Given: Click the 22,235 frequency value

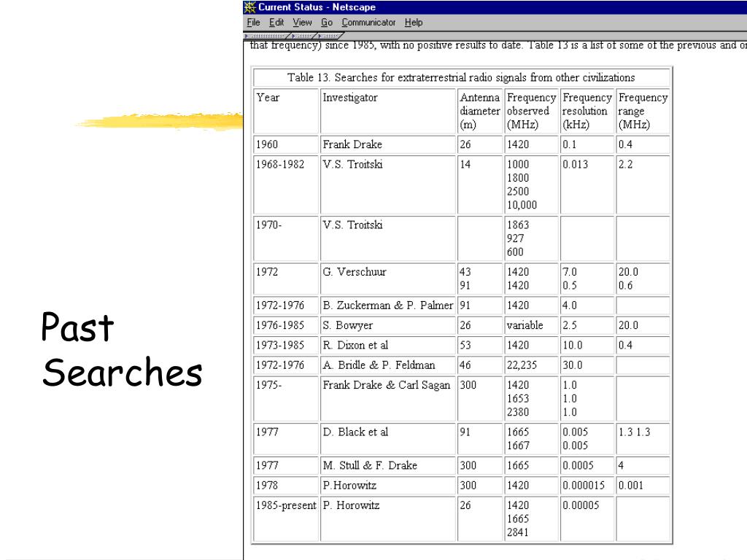Looking at the screenshot, I should point(522,365).
